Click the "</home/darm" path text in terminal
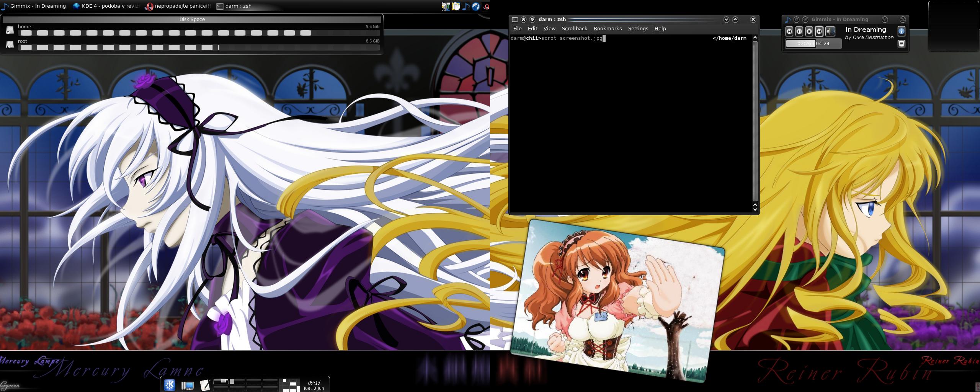Viewport: 980px width, 392px height. click(729, 38)
